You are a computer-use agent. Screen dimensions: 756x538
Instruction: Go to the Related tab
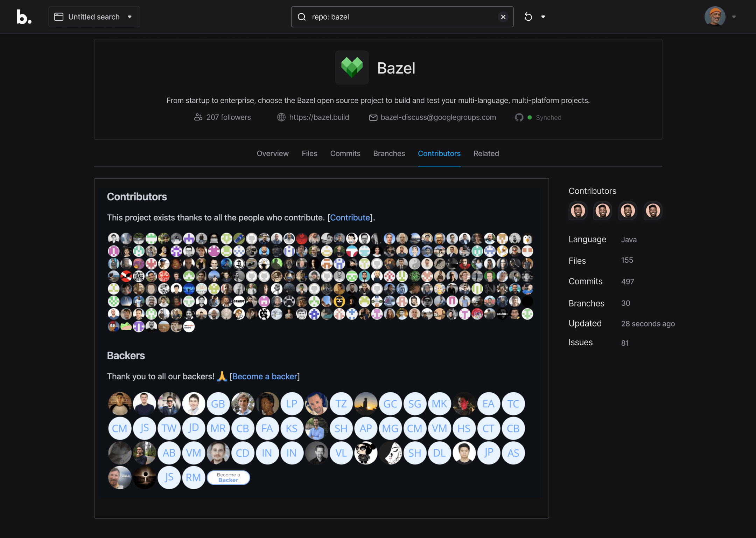(486, 153)
